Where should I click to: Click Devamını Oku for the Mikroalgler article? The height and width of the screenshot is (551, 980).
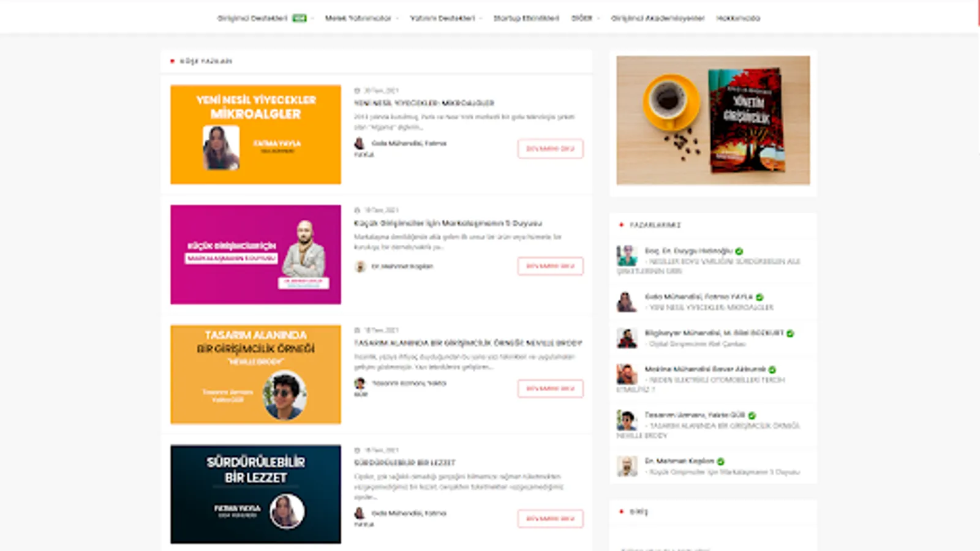550,149
